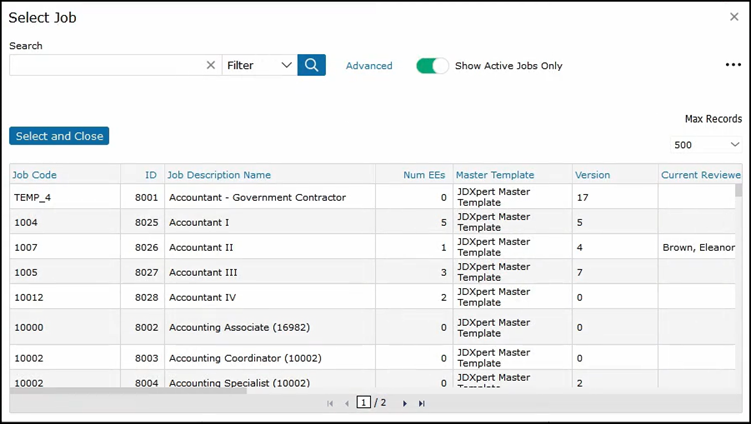Sort by Job Description Name column

click(x=220, y=175)
